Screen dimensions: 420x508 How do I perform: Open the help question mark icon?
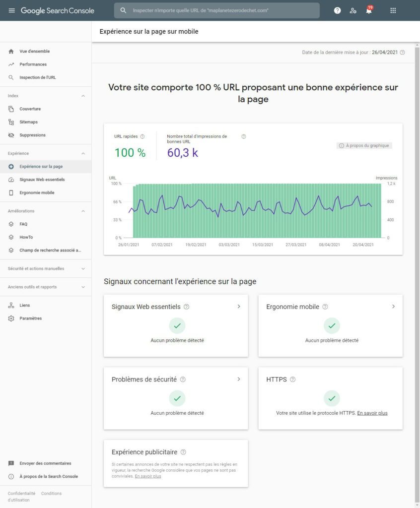click(337, 10)
